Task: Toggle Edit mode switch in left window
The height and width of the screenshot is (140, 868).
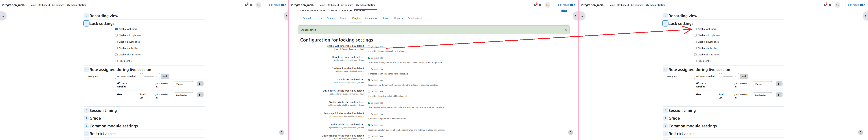Action: pyautogui.click(x=283, y=5)
